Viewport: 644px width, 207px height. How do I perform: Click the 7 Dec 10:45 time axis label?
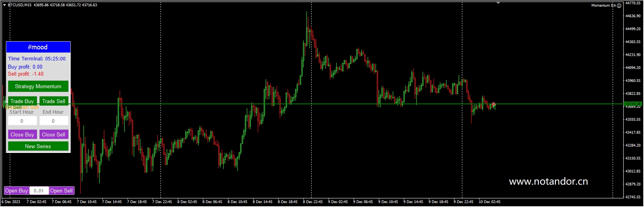(x=87, y=202)
